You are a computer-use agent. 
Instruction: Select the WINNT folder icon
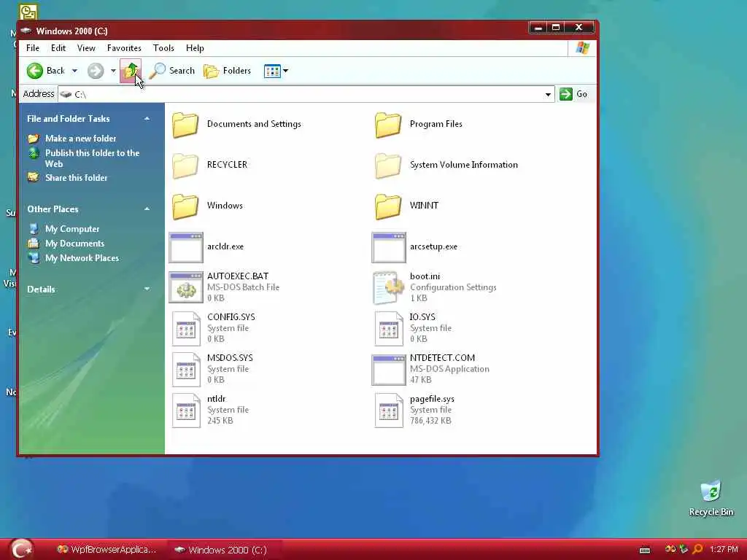(x=388, y=206)
